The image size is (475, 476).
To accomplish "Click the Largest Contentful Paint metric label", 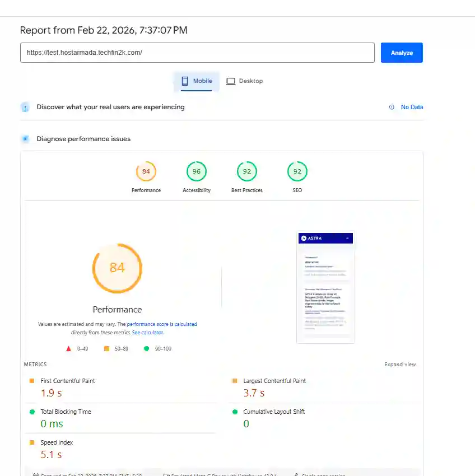I will tap(274, 381).
